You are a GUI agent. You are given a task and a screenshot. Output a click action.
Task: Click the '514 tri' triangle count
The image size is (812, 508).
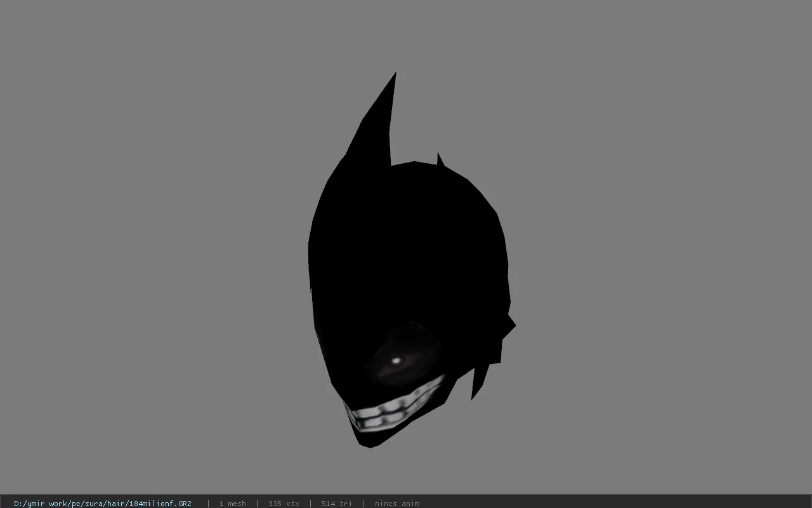[336, 504]
